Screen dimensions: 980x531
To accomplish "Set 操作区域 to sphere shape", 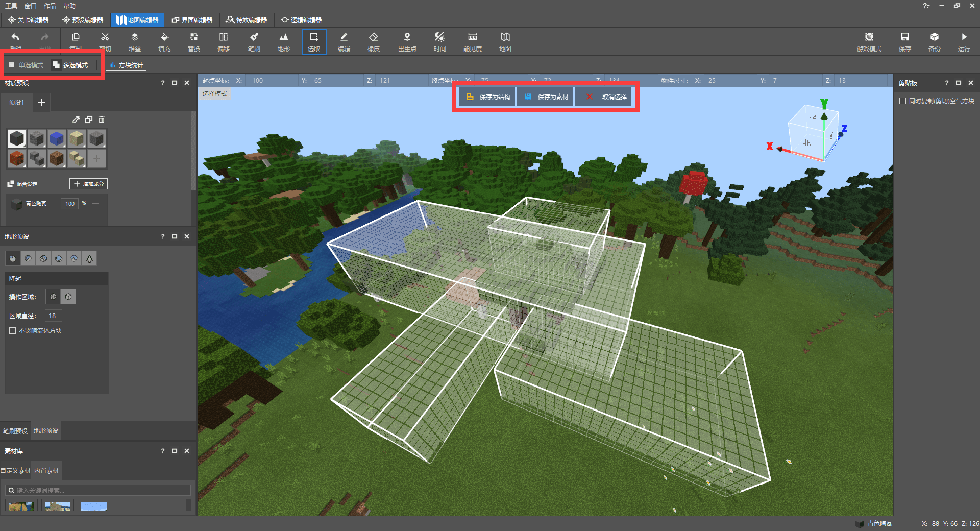I will (x=53, y=297).
